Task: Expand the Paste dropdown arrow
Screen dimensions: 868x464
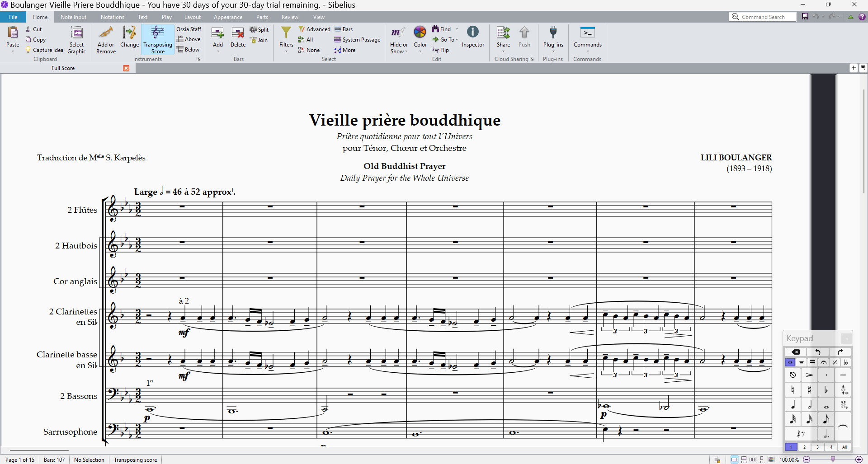Action: pyautogui.click(x=13, y=51)
